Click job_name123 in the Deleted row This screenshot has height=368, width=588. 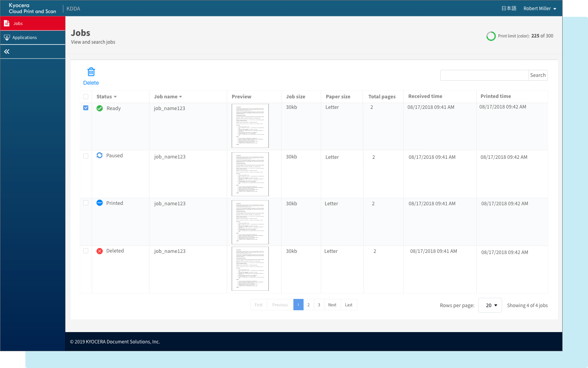click(170, 251)
